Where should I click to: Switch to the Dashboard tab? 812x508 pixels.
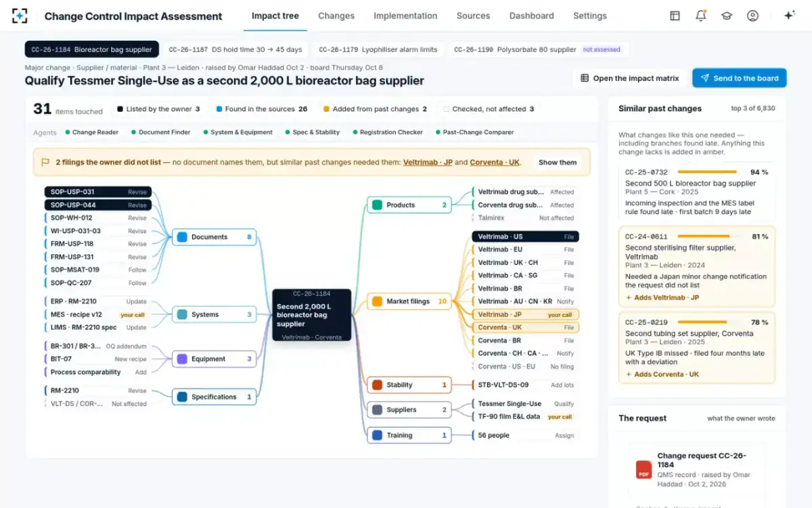pos(531,16)
